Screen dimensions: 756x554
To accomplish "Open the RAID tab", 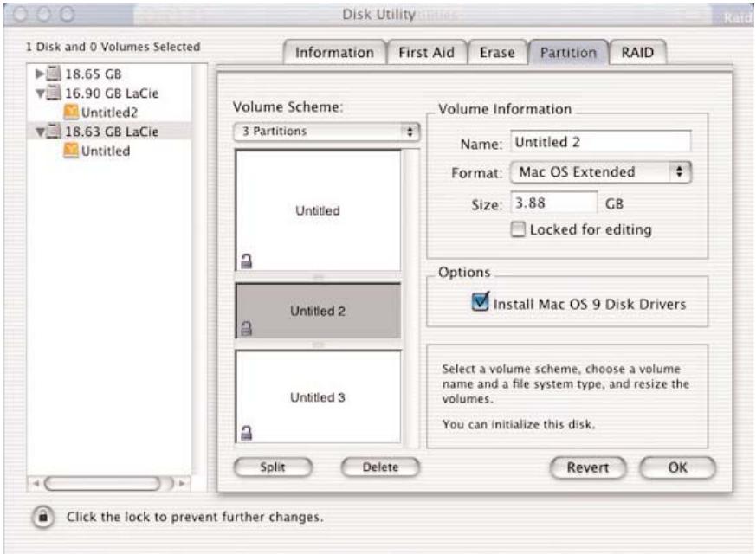I will point(637,52).
